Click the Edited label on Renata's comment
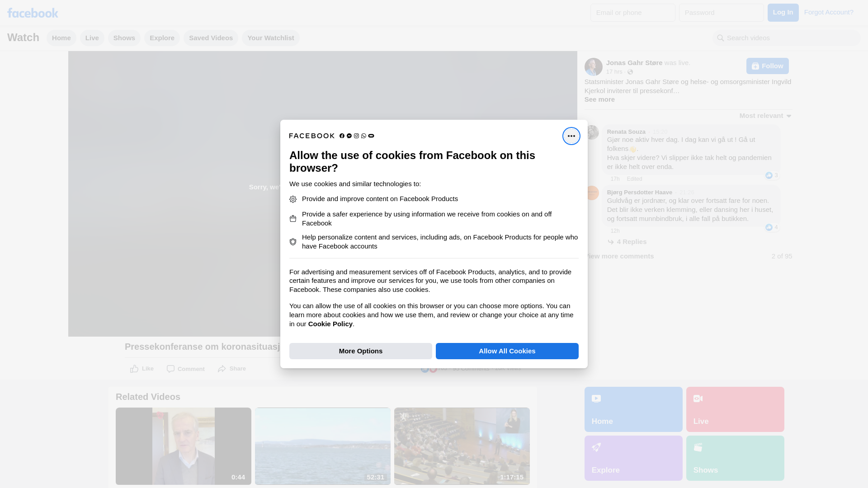 pos(634,179)
